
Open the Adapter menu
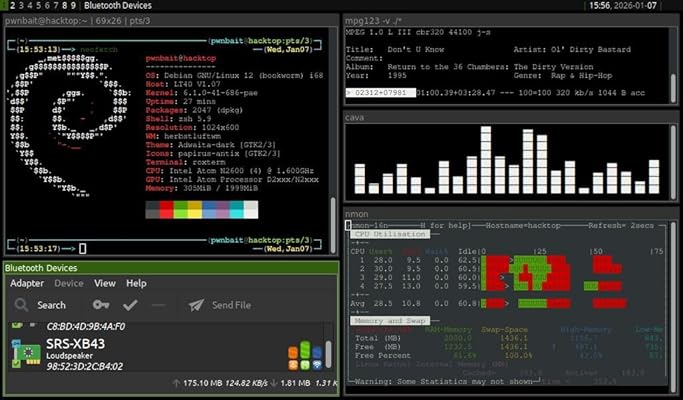27,283
